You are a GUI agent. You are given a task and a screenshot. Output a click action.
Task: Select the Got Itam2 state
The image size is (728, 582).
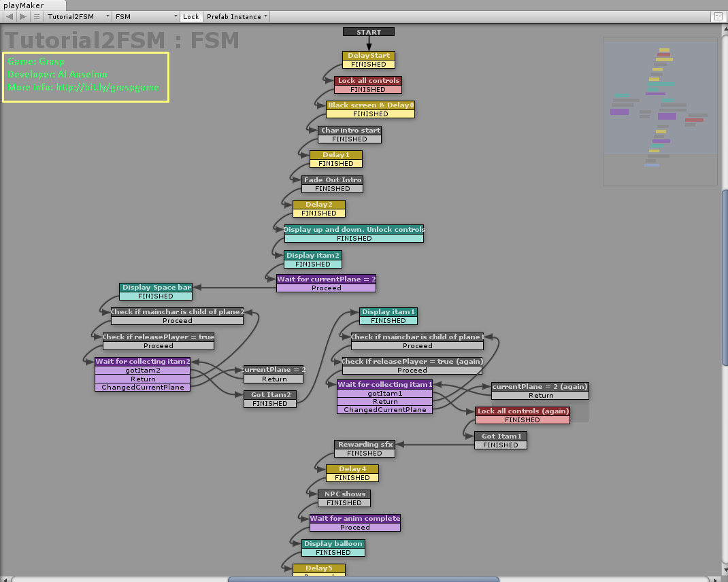click(270, 395)
